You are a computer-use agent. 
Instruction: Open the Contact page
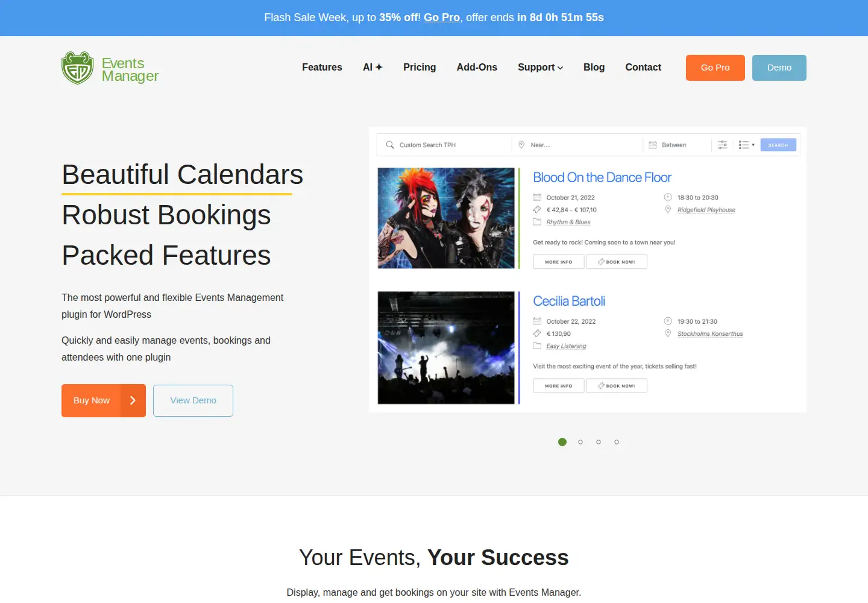[643, 67]
